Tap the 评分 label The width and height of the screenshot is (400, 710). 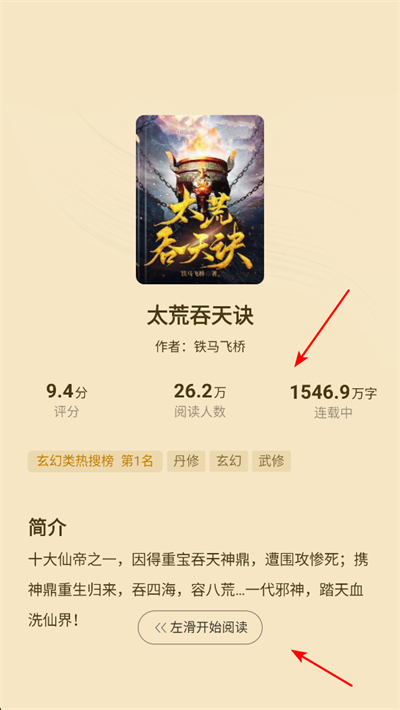[x=67, y=413]
